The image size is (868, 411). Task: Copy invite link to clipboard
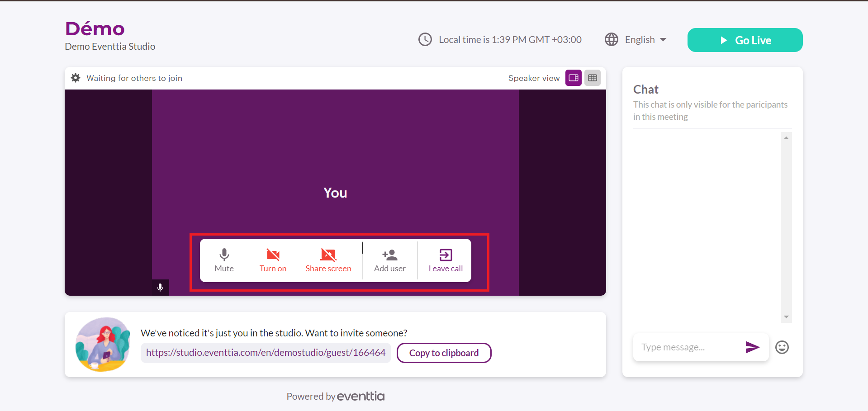[x=444, y=353]
